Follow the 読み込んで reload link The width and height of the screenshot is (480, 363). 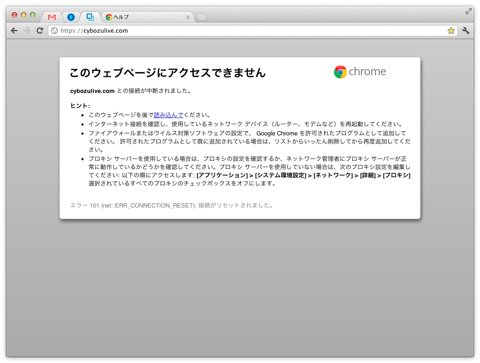click(x=168, y=115)
